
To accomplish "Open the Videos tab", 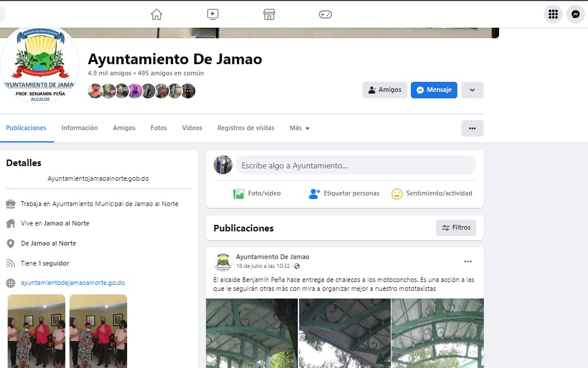I will tap(192, 128).
